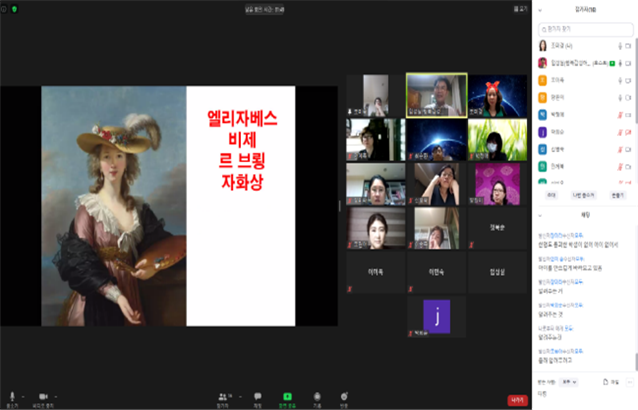638x410 pixels.
Task: Click the File attach icon in chat
Action: click(610, 382)
